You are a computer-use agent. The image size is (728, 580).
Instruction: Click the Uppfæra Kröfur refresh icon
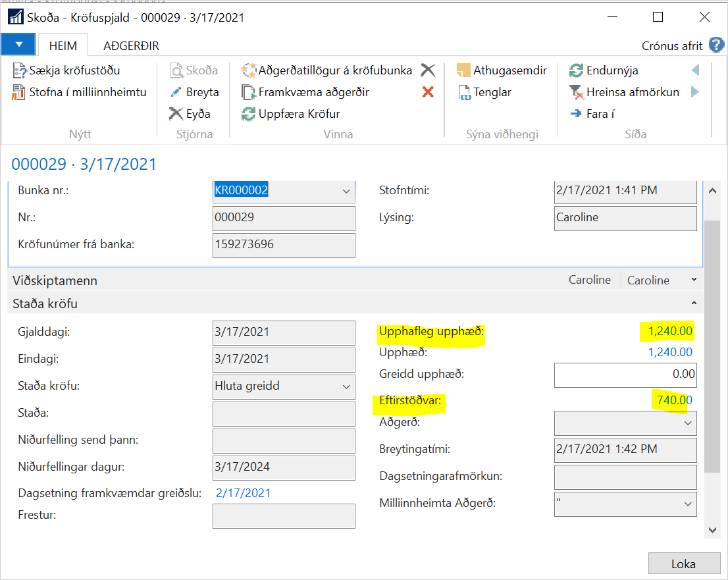(x=249, y=113)
